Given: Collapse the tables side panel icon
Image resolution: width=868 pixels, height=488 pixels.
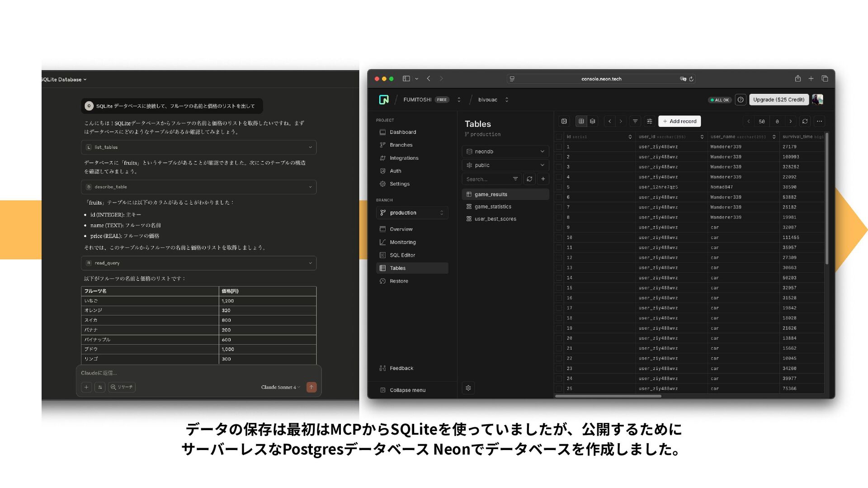Looking at the screenshot, I should point(564,122).
